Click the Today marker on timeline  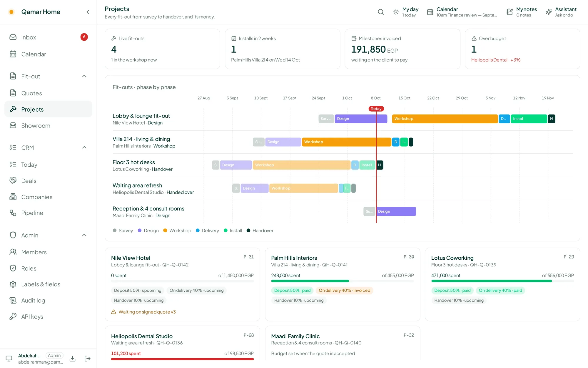click(x=376, y=109)
